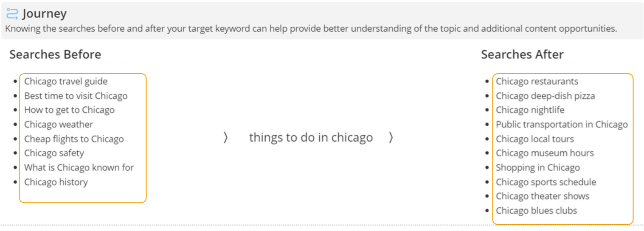Screen dimensions: 644x231
Task: Open 'Chicago restaurants' in Searches After
Action: point(537,81)
